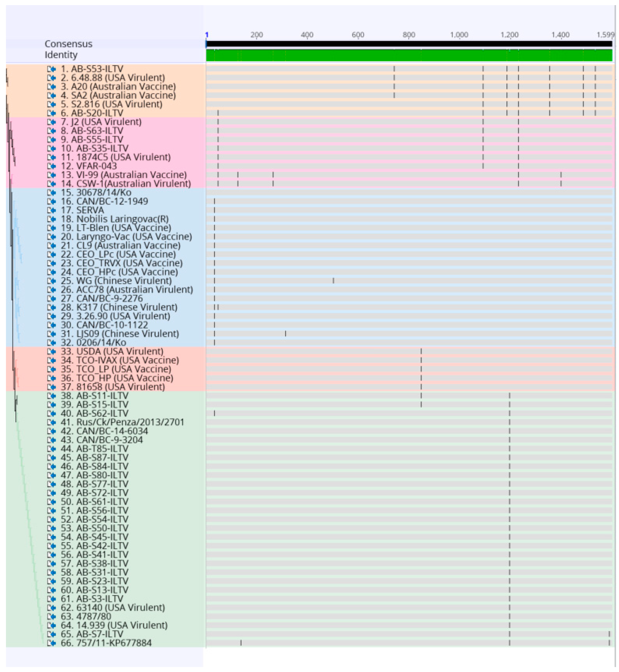Click the sequence icon beside AB-S53-ILTV
Viewport: 619px width, 672px height.
tap(52, 69)
